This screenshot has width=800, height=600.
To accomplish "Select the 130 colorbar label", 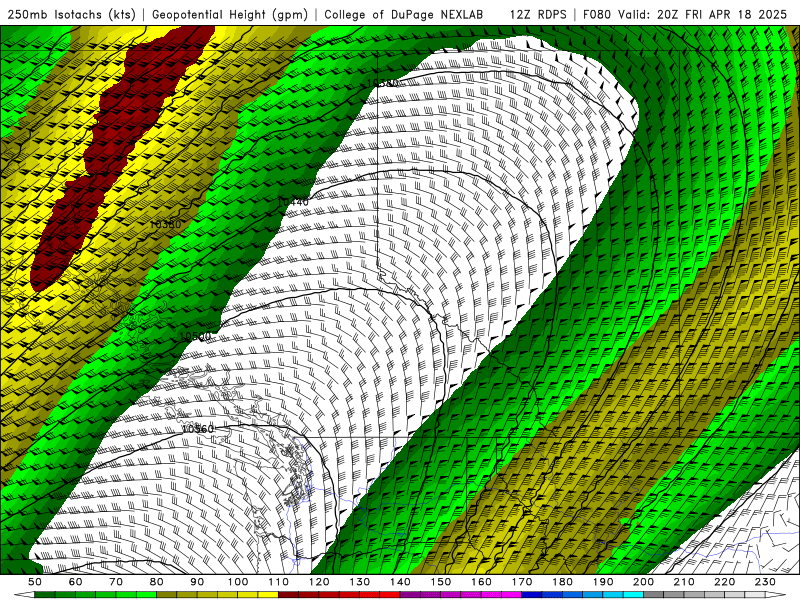I will [360, 582].
